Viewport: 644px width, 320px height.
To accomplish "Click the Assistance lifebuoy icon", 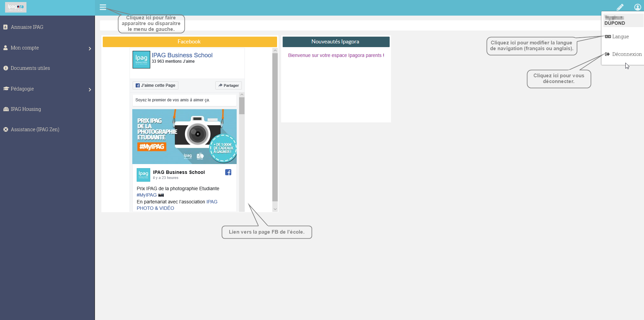I will coord(6,129).
